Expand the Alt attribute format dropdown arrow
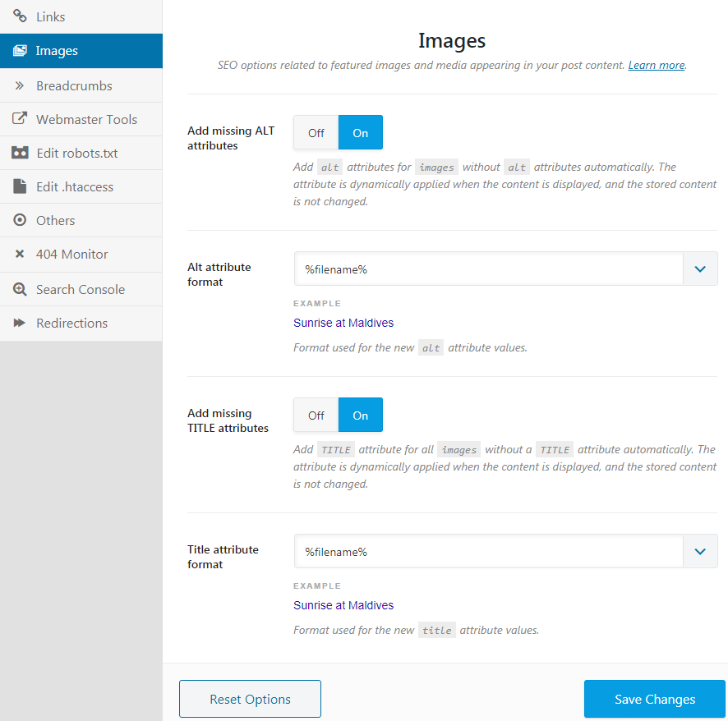Image resolution: width=728 pixels, height=721 pixels. pyautogui.click(x=700, y=269)
